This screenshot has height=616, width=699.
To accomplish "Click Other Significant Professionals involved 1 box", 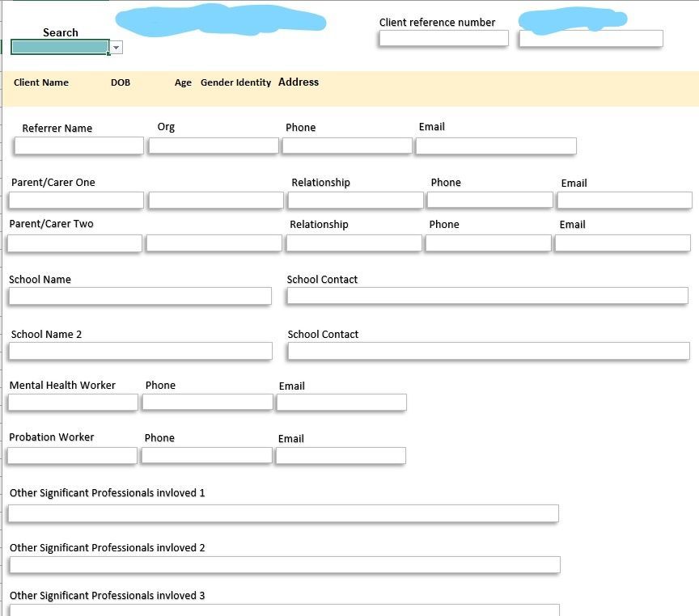I will click(x=283, y=513).
